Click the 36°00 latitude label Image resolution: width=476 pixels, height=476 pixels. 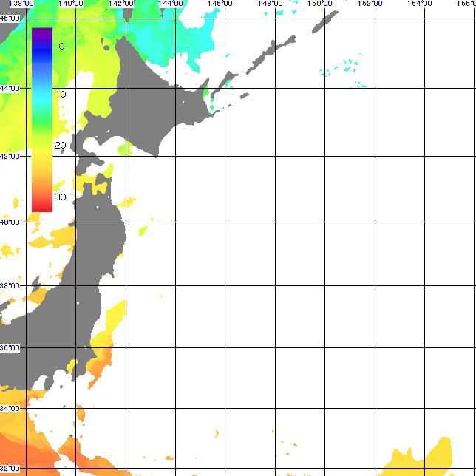tap(10, 347)
